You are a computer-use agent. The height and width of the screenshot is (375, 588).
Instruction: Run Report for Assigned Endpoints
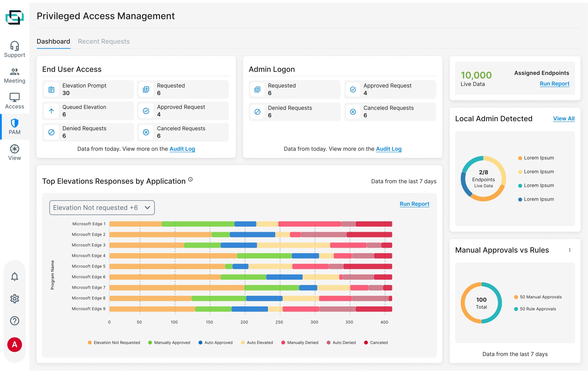click(x=555, y=84)
